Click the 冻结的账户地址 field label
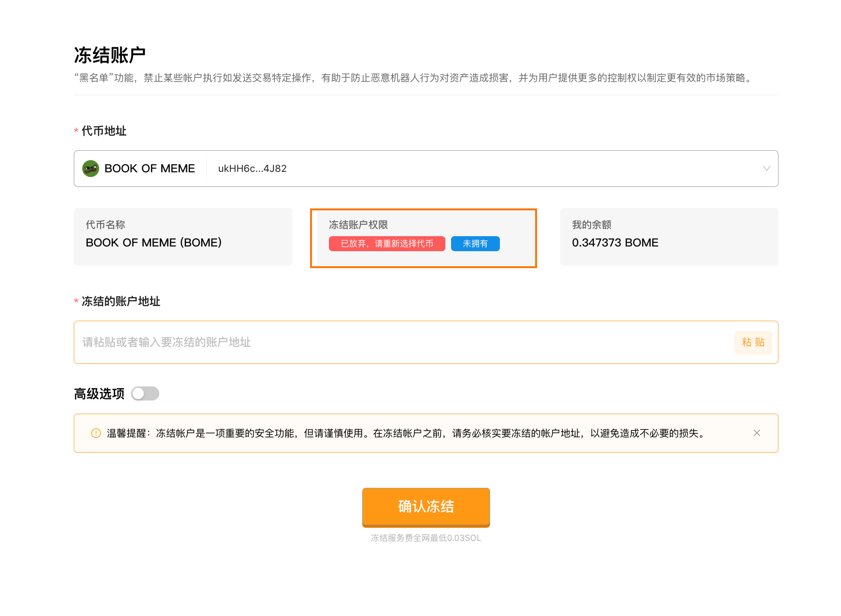 coord(121,301)
